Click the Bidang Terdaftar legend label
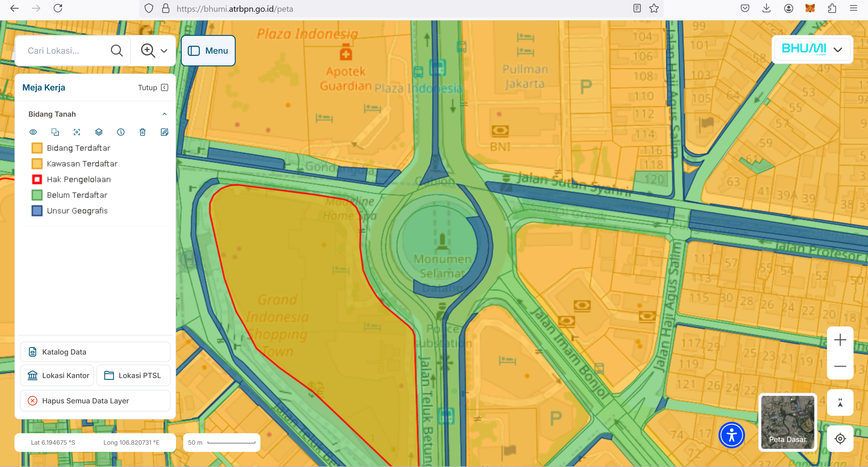The width and height of the screenshot is (868, 467). point(78,148)
